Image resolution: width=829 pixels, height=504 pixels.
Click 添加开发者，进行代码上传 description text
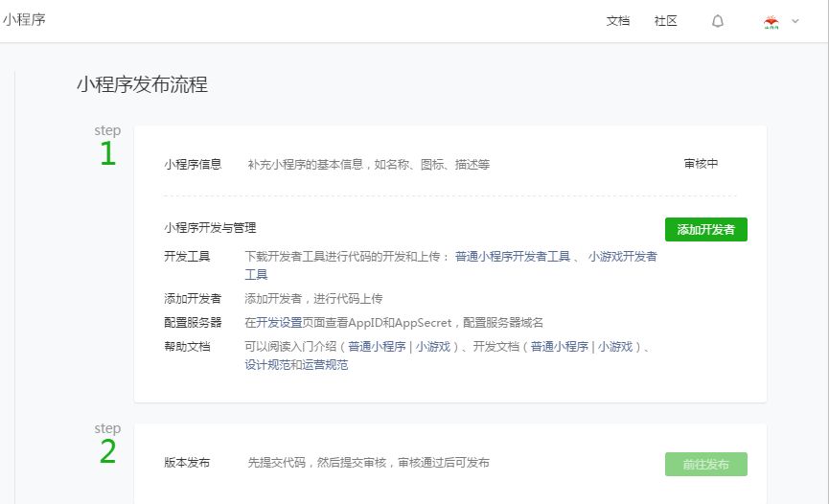point(313,299)
